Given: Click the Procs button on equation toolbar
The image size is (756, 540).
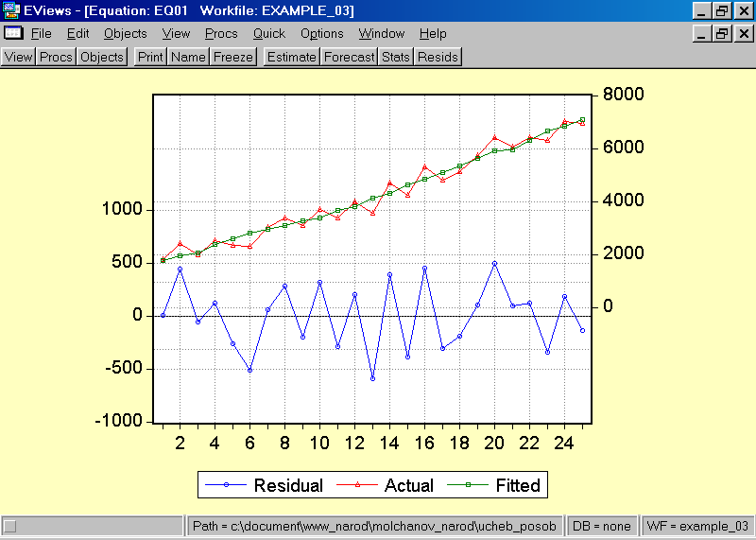Looking at the screenshot, I should pos(56,57).
